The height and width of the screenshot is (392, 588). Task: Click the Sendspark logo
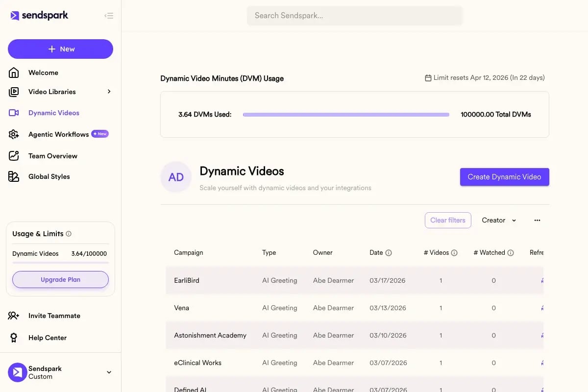point(39,16)
